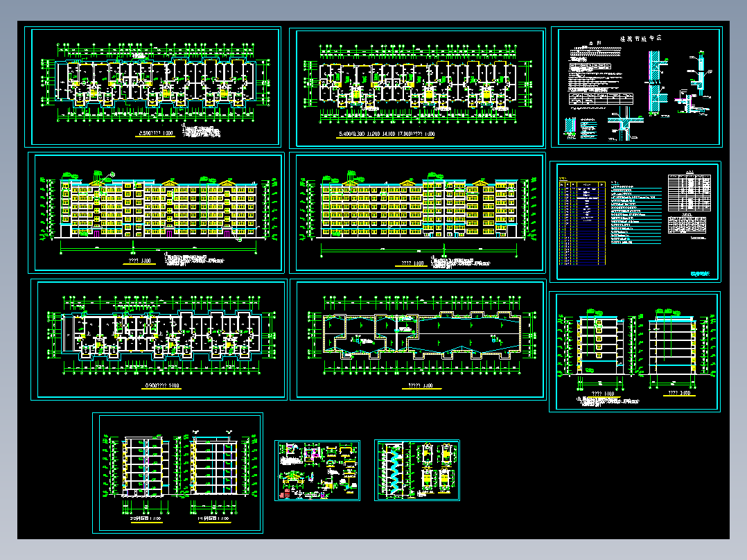The height and width of the screenshot is (560, 747).
Task: Click the right side elevation drawing
Action: click(672, 347)
